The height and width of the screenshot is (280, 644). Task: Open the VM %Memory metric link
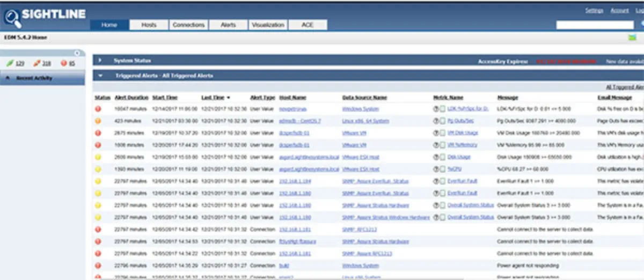pos(463,145)
